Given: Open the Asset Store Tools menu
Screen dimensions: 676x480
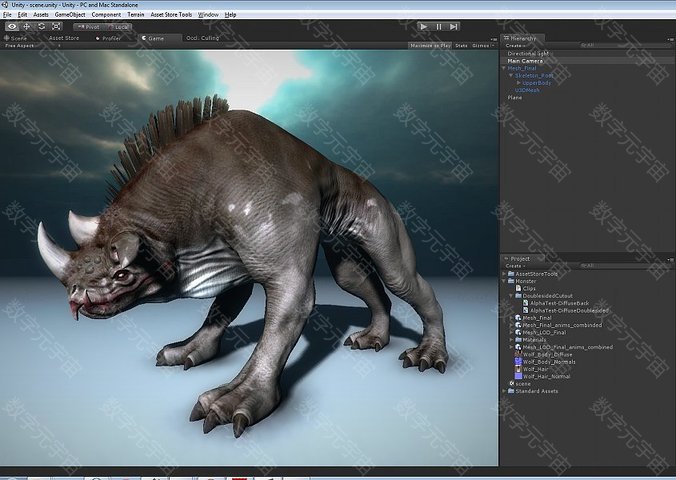Looking at the screenshot, I should tap(171, 14).
